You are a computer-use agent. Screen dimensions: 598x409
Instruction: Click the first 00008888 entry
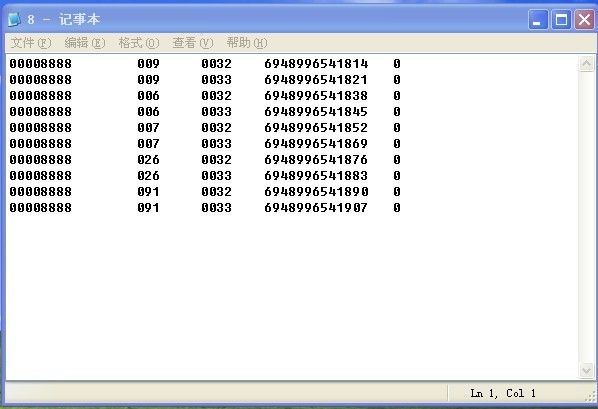coord(40,64)
